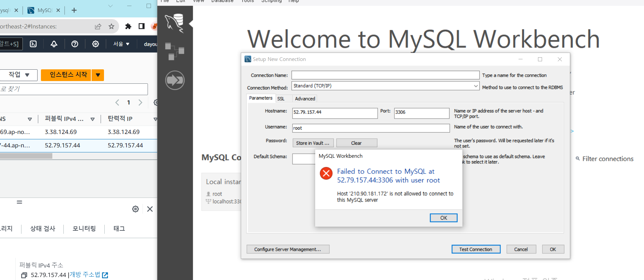Open AWS CloudShell icon in console header
The width and height of the screenshot is (644, 280).
(33, 44)
